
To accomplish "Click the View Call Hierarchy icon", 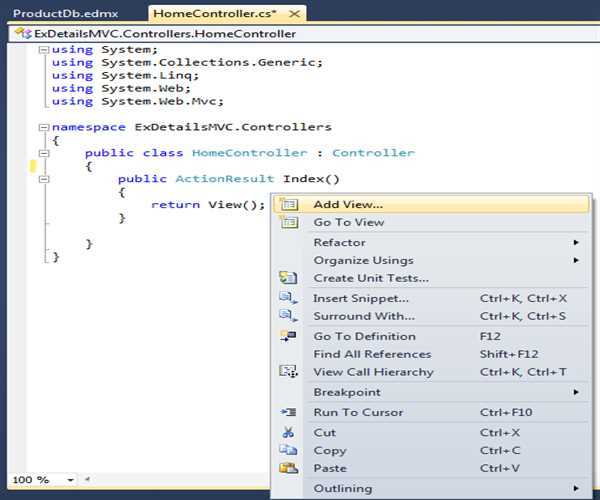I will point(289,372).
